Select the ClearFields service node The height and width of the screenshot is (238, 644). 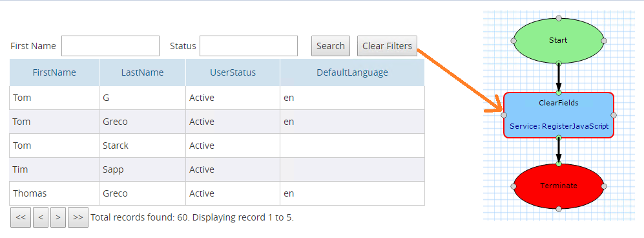[x=559, y=115]
